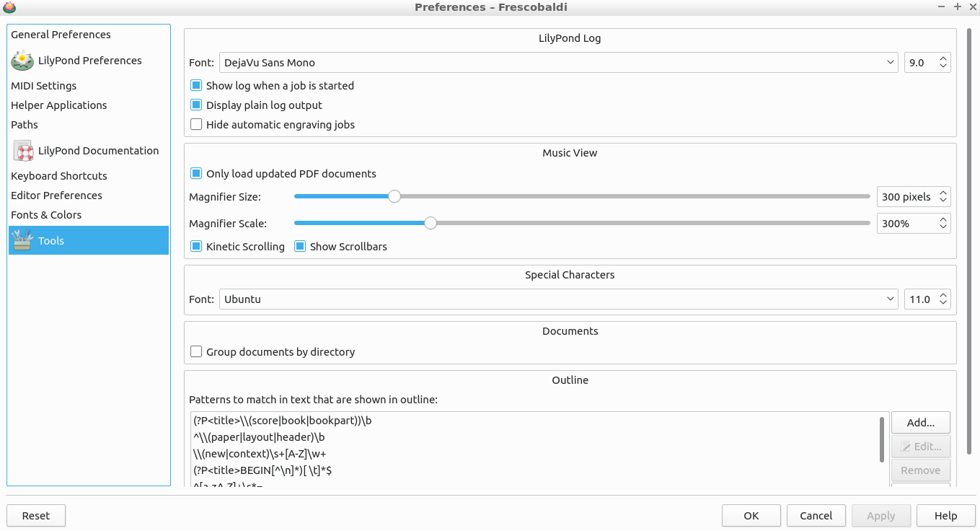The width and height of the screenshot is (980, 531).
Task: Confirm preferences with OK
Action: tap(751, 516)
